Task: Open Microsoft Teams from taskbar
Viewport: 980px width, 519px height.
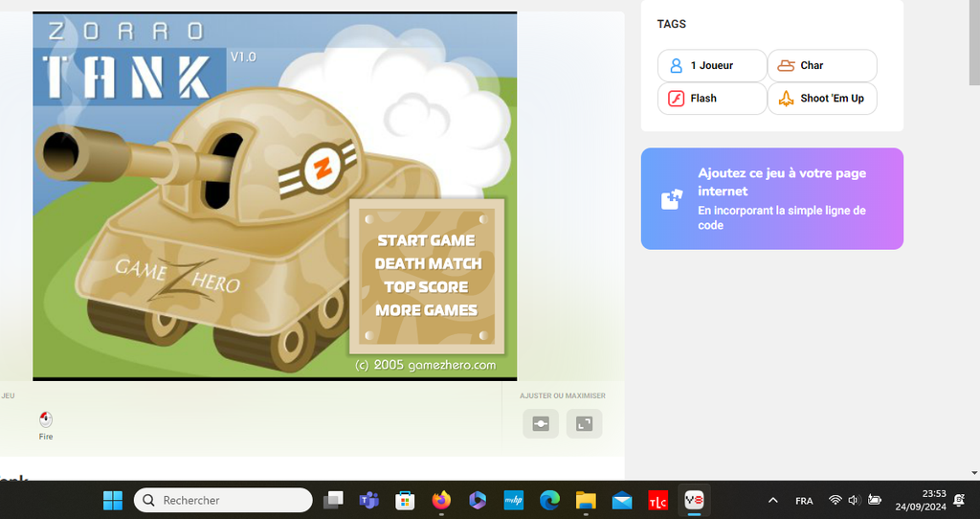Action: pos(368,500)
